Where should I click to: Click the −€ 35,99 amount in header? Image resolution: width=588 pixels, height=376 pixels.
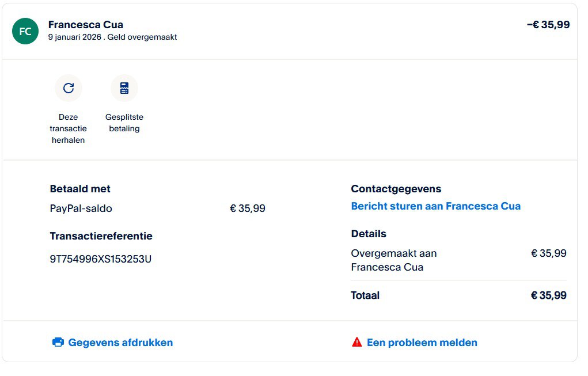coord(548,25)
